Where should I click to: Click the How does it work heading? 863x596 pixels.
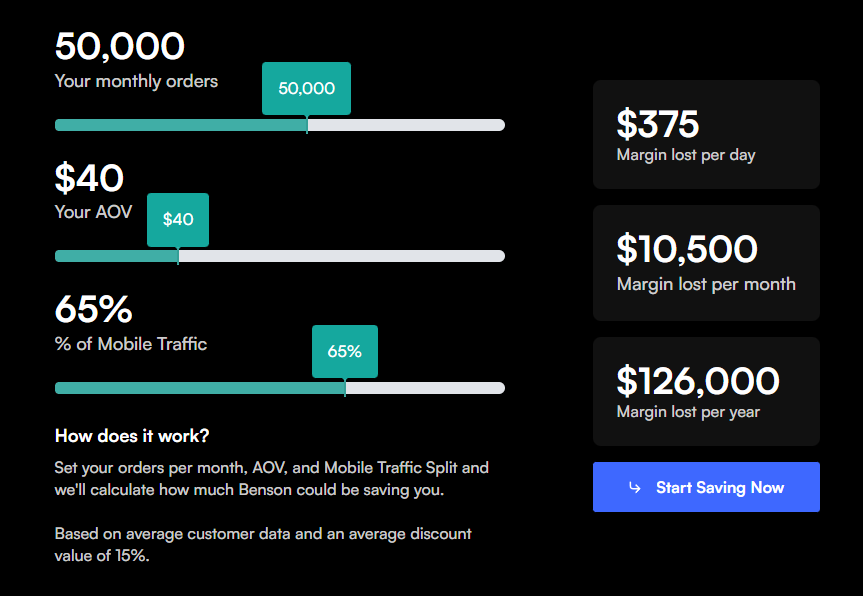click(x=131, y=436)
